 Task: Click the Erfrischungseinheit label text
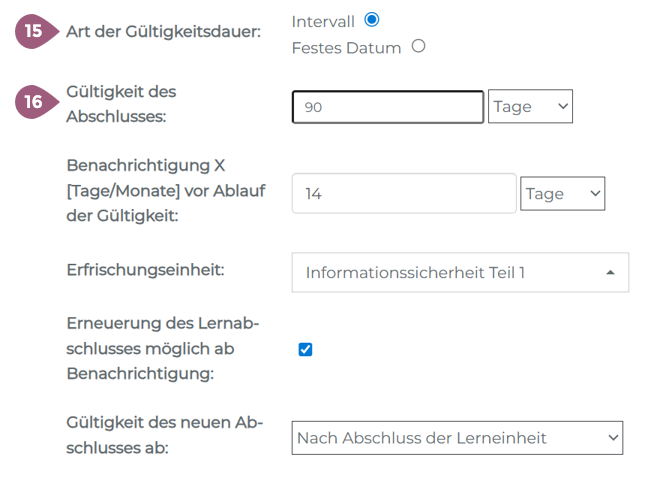tap(144, 271)
